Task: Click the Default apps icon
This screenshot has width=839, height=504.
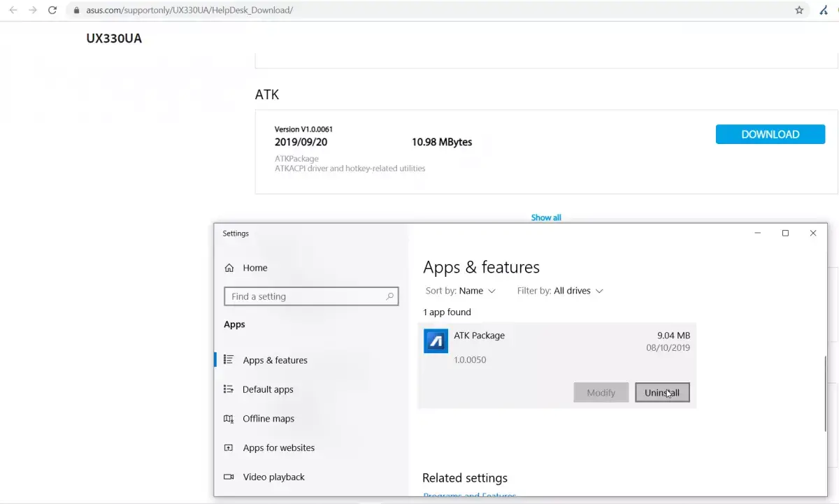Action: click(229, 389)
